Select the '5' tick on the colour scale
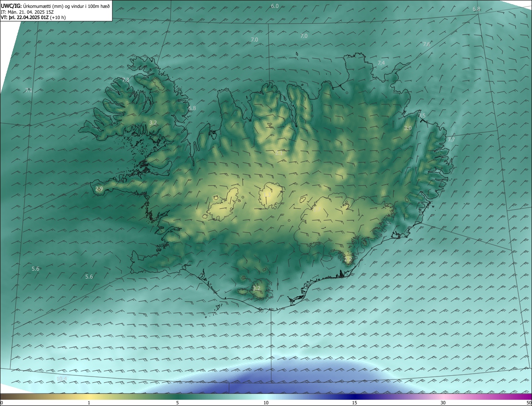Image resolution: width=532 pixels, height=406 pixels. (x=177, y=403)
